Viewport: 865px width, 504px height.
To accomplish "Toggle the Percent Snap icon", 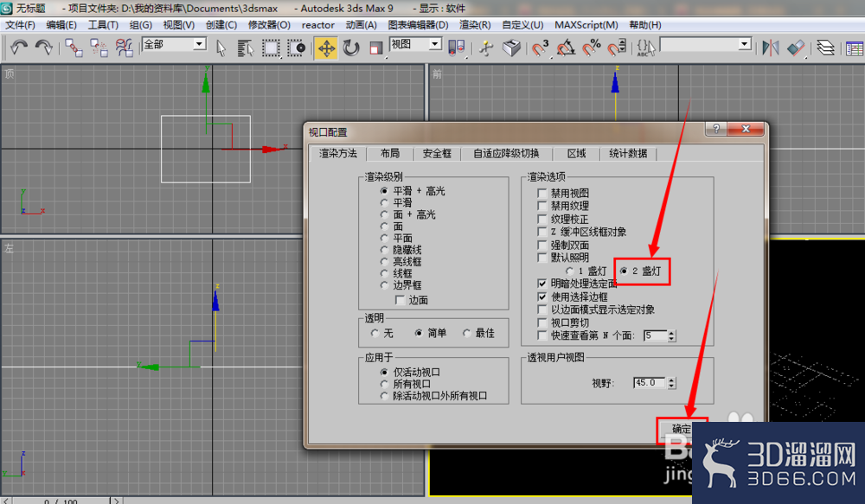I will click(x=591, y=48).
